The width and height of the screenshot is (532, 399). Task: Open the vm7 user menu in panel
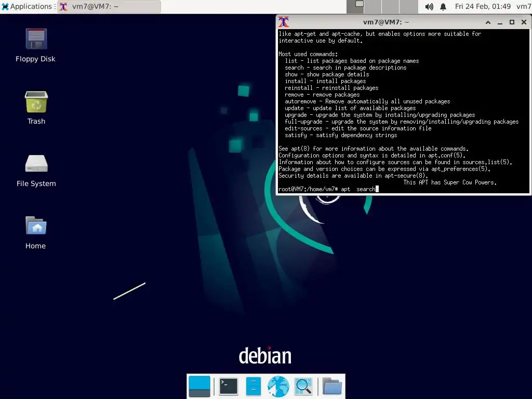pyautogui.click(x=524, y=6)
